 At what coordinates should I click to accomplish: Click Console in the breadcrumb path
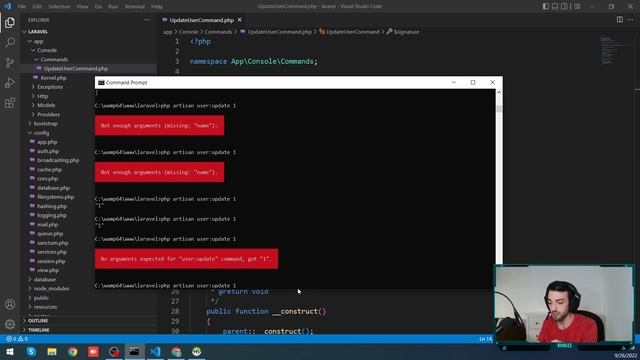[x=189, y=32]
